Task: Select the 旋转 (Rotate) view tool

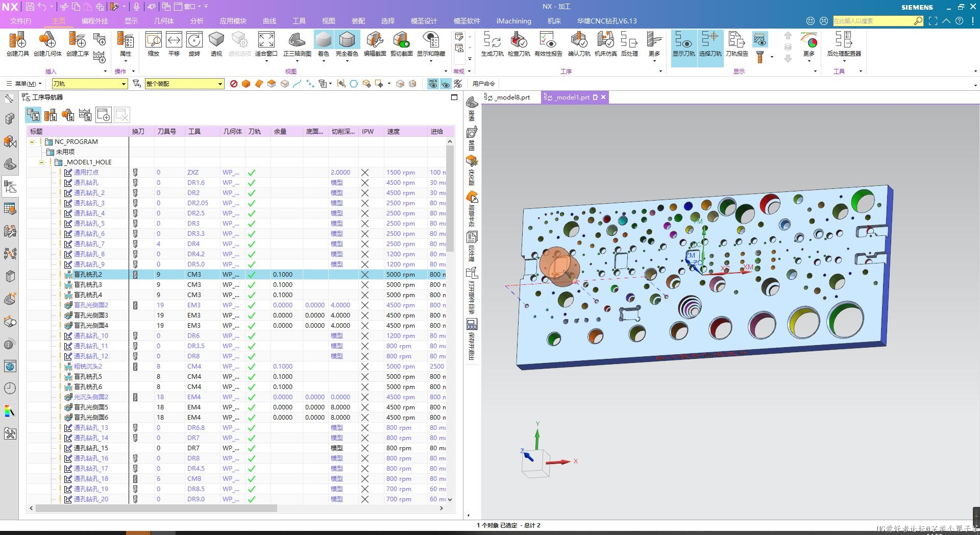Action: tap(194, 43)
